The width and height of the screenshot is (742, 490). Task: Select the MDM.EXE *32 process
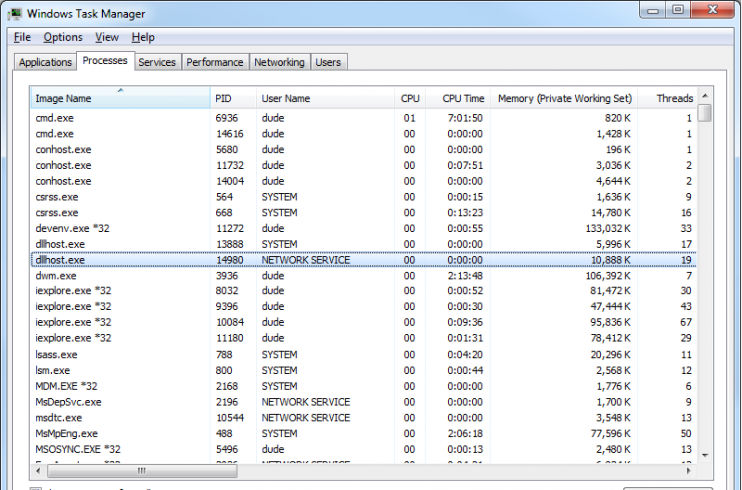[363, 386]
